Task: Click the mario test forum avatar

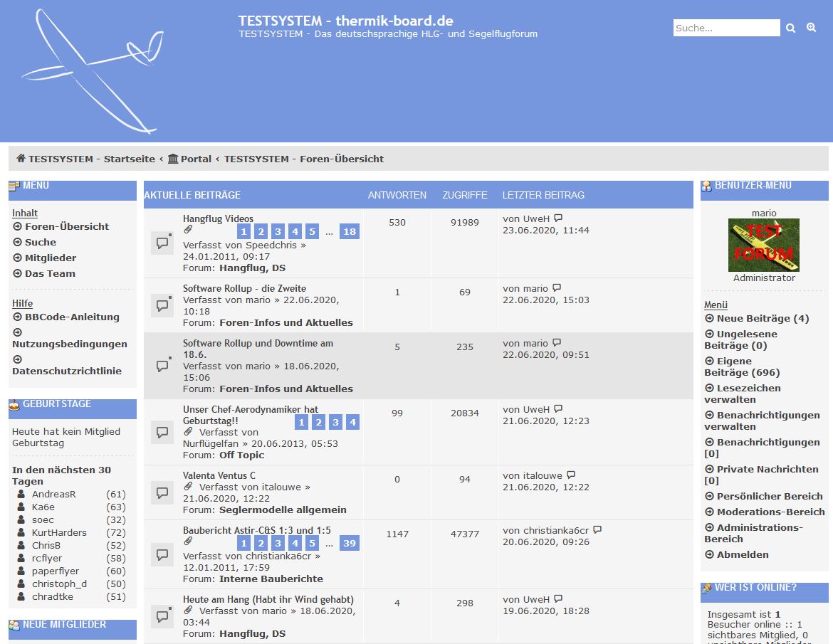Action: pyautogui.click(x=763, y=245)
